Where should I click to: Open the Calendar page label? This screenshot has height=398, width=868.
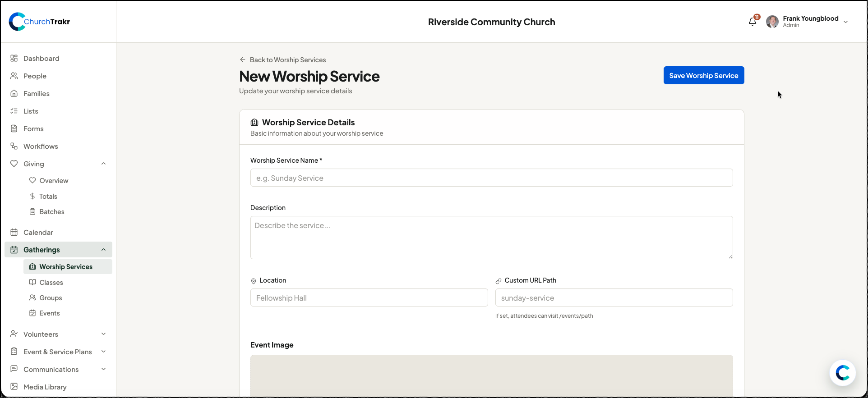(x=38, y=233)
